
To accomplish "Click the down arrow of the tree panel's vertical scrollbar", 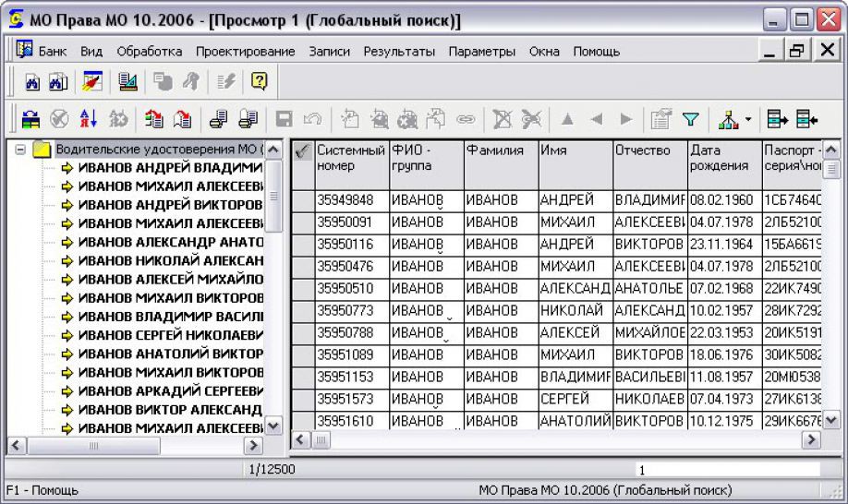I will [x=273, y=426].
